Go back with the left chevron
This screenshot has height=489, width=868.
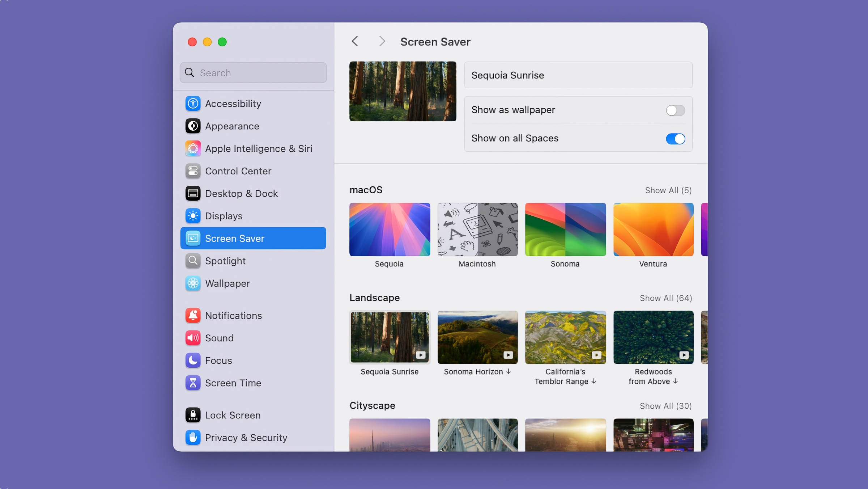click(x=355, y=41)
